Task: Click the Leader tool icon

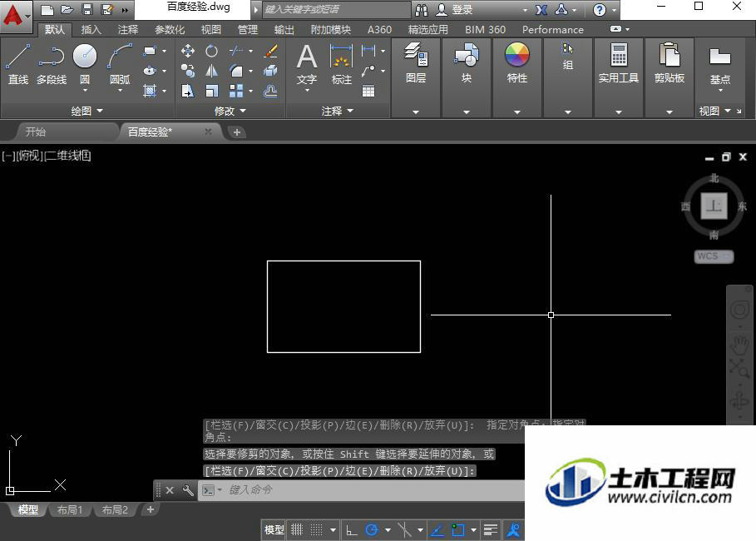Action: click(x=368, y=71)
